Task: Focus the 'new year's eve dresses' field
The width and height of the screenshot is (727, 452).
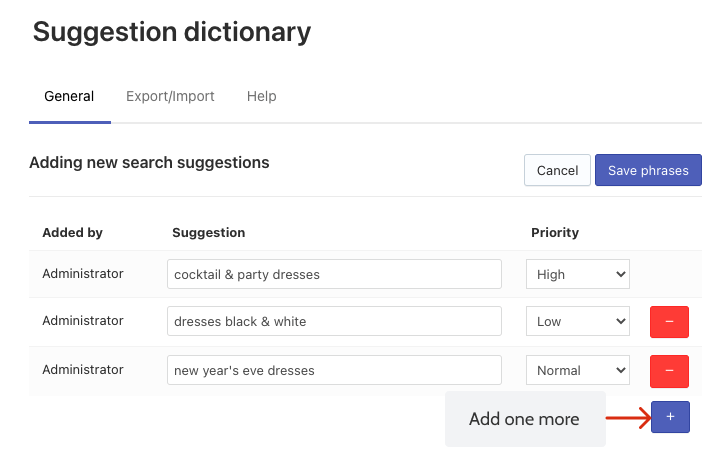Action: point(334,370)
